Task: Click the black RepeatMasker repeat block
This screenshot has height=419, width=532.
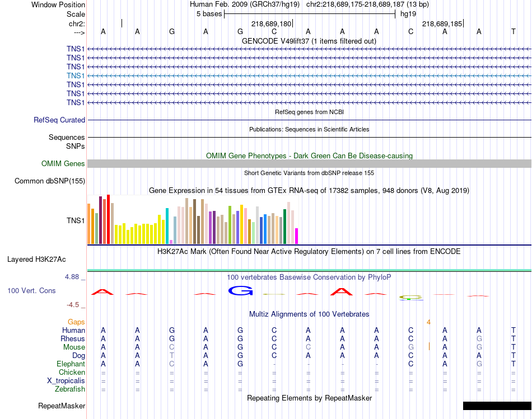Action: [x=497, y=406]
